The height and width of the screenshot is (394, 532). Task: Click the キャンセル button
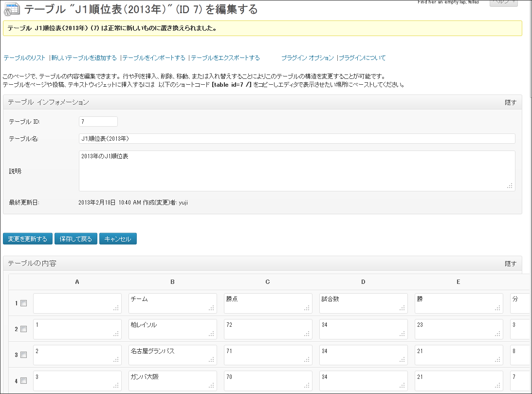pos(118,239)
